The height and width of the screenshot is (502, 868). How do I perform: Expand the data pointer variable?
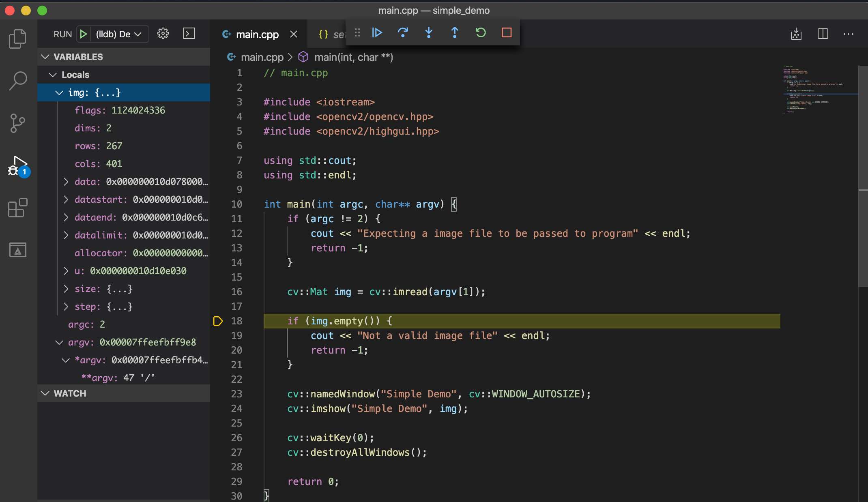[x=67, y=182]
